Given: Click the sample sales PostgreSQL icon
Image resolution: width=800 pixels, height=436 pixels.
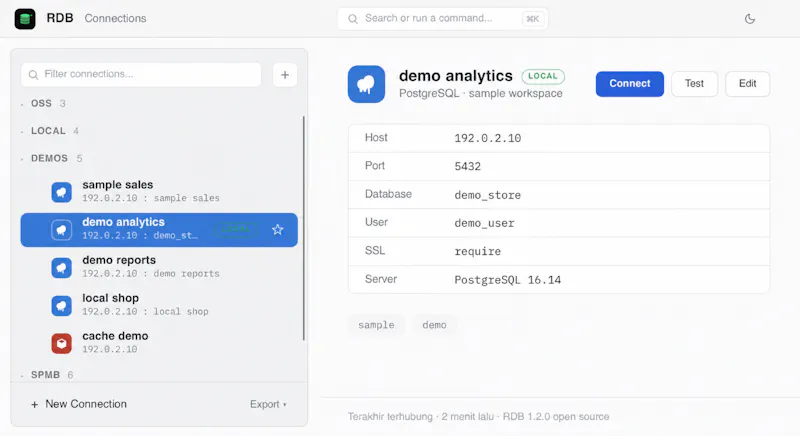Looking at the screenshot, I should point(62,192).
